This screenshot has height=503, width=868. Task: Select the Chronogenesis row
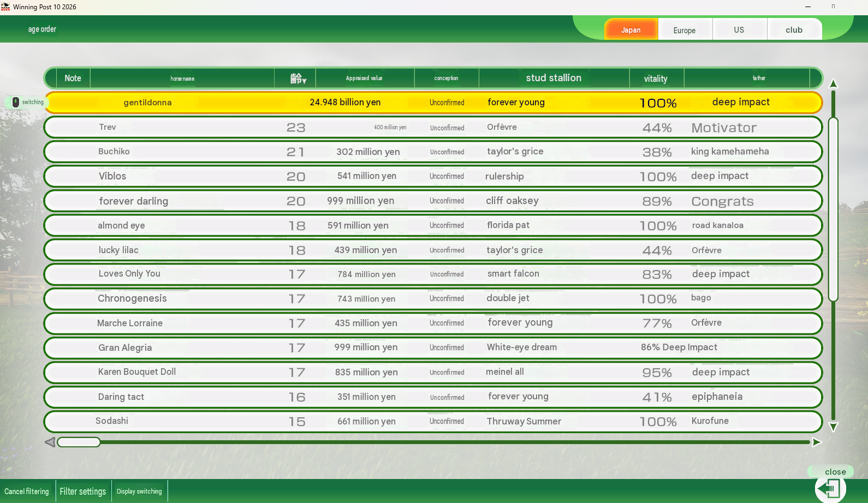pos(433,299)
